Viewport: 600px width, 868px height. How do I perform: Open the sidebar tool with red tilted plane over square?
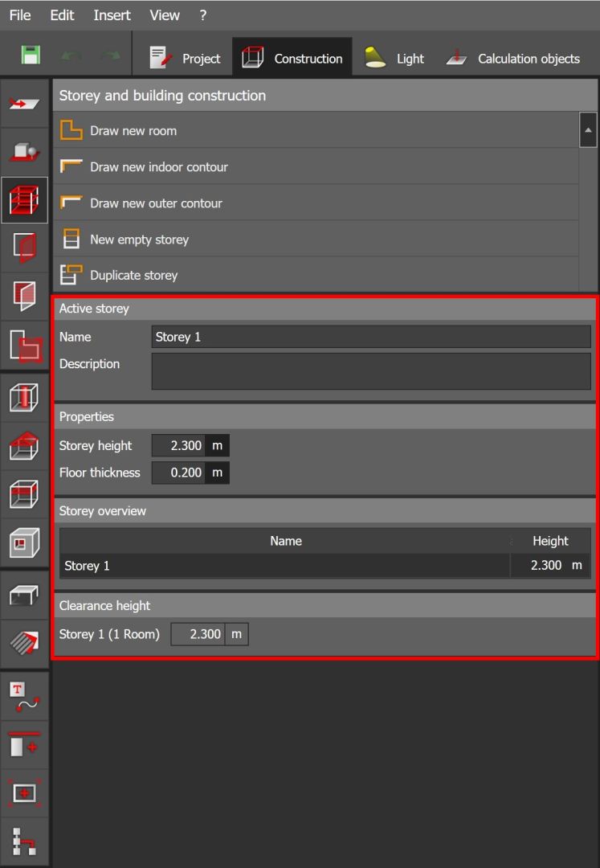pyautogui.click(x=24, y=248)
